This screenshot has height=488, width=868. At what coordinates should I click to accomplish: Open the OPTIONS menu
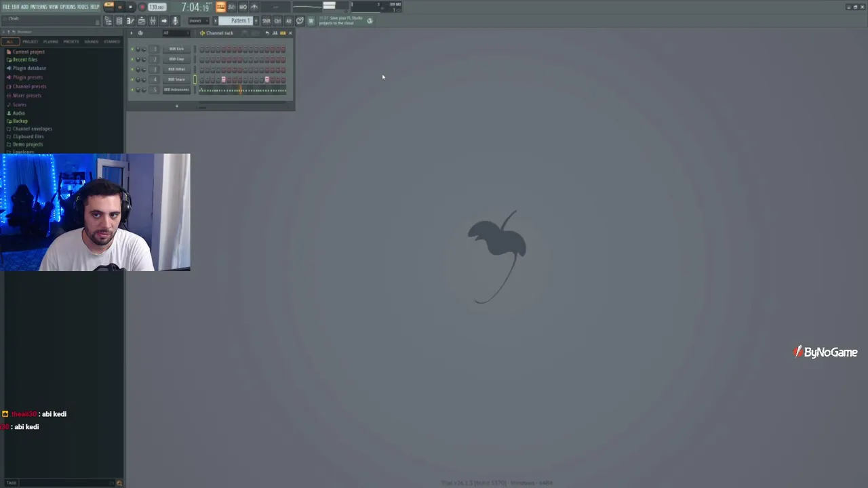68,7
